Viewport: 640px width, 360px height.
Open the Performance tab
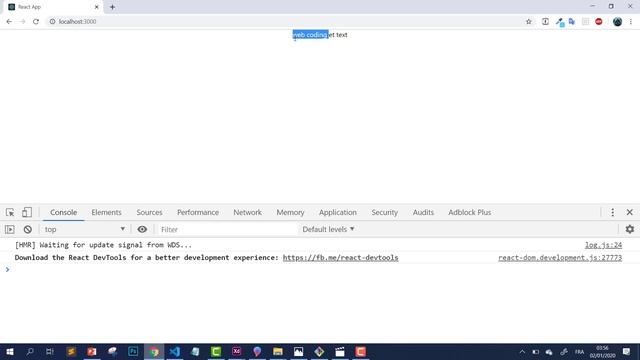tap(198, 212)
